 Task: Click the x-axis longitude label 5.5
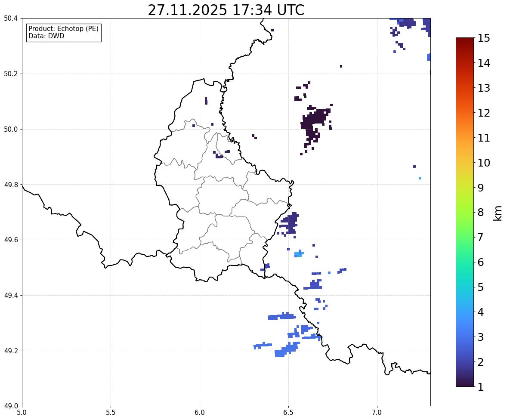(x=111, y=413)
